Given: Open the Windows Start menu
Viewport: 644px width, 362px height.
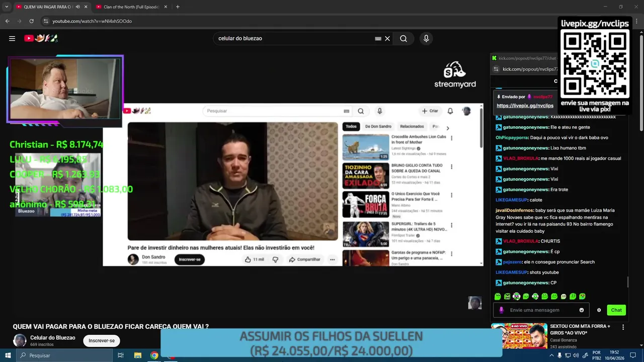Looking at the screenshot, I should [x=8, y=355].
